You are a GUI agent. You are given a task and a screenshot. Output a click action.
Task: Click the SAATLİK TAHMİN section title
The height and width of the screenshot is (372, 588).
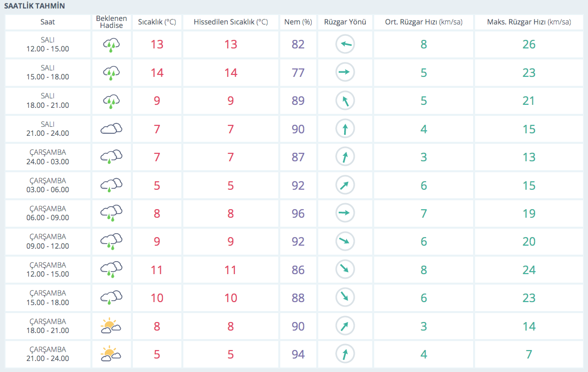[x=34, y=6]
